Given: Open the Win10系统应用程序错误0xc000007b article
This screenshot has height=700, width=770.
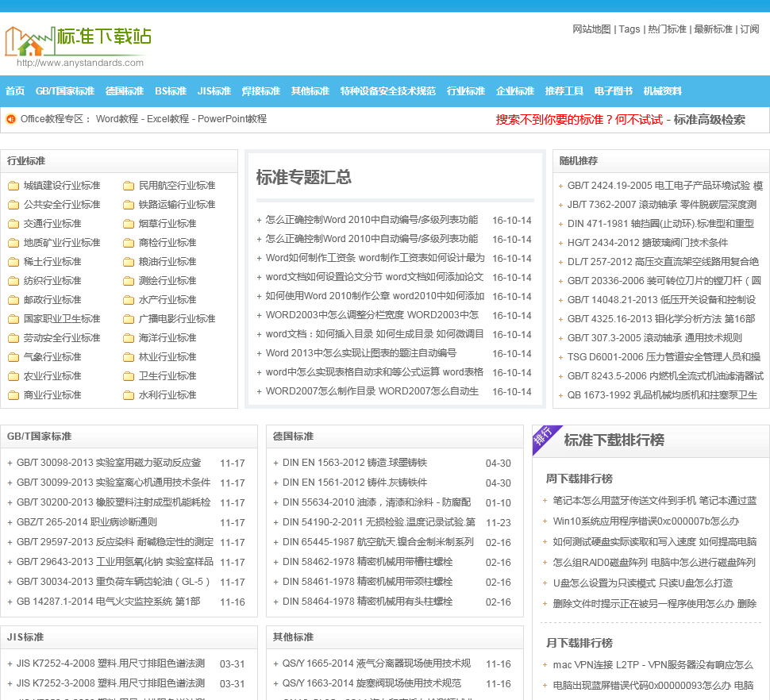Looking at the screenshot, I should pos(645,521).
